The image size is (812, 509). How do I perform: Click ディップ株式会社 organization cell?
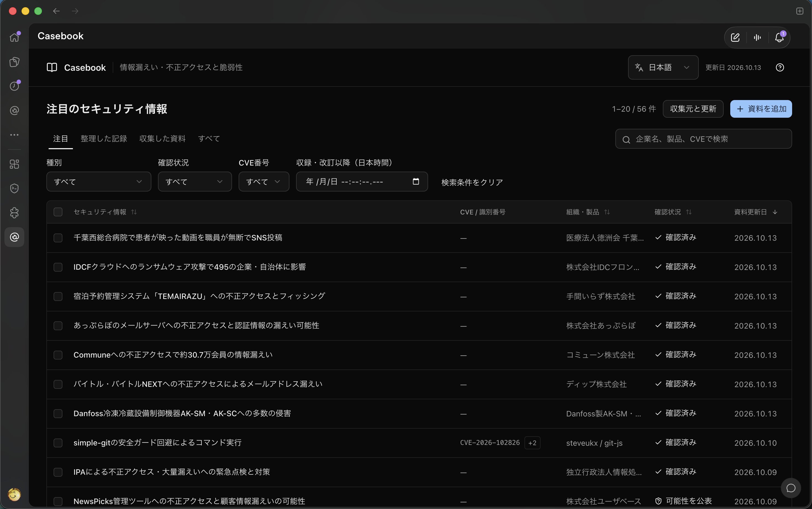[596, 384]
